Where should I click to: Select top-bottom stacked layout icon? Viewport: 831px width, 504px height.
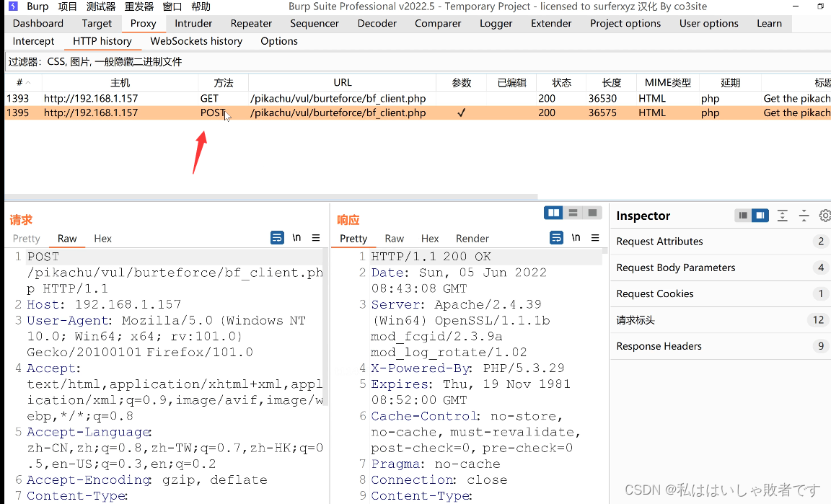point(573,213)
